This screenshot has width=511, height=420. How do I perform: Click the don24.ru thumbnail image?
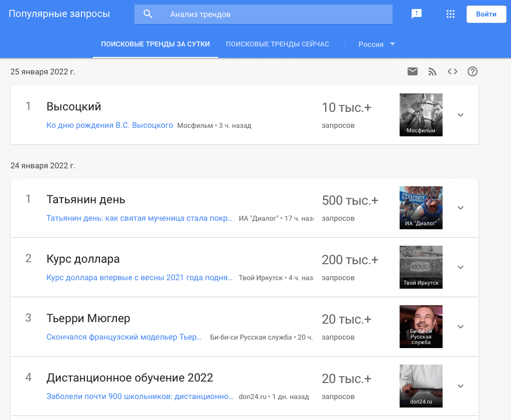click(x=421, y=386)
